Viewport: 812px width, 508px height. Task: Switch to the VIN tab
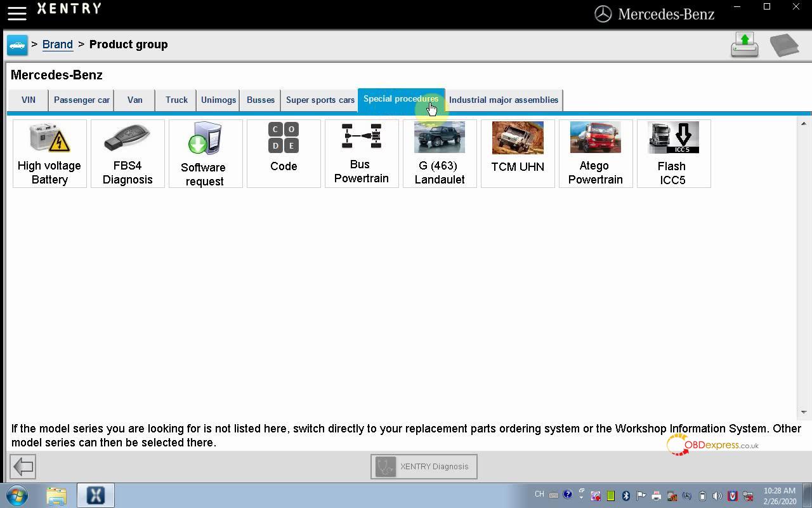pyautogui.click(x=29, y=100)
